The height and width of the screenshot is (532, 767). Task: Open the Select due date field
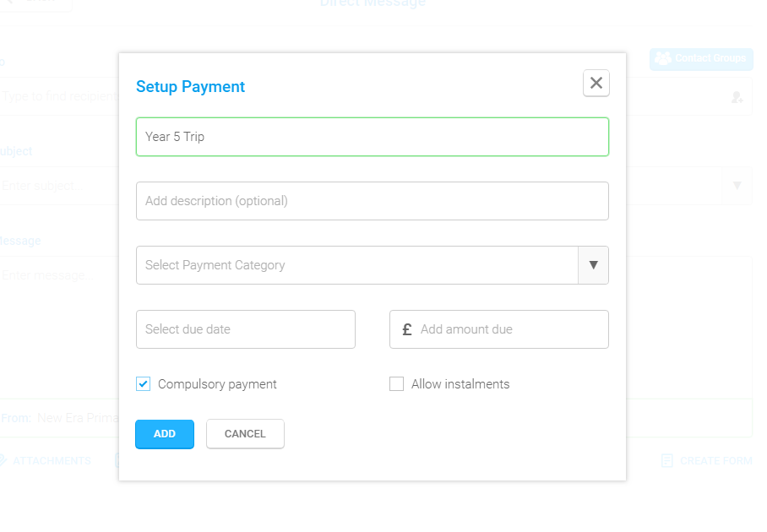[x=246, y=329]
